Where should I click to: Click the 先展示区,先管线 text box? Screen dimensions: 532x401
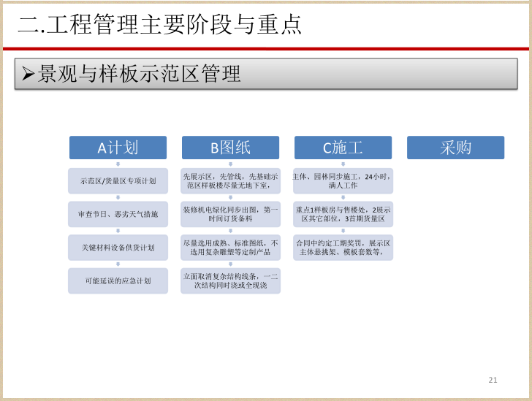230,180
